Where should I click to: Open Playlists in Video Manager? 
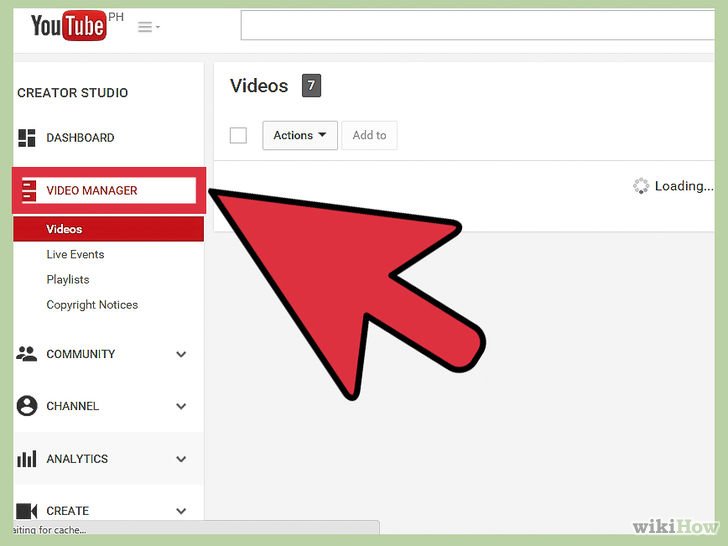coord(68,280)
